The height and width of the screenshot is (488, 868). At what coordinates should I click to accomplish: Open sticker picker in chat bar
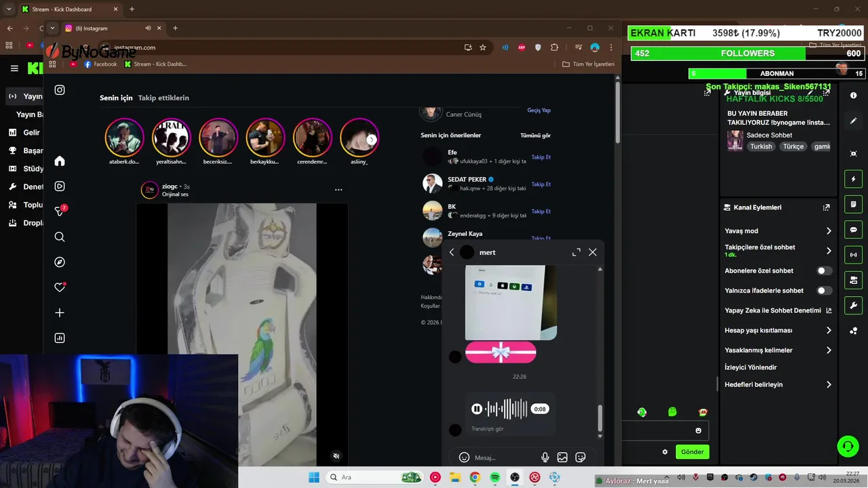[x=580, y=457]
